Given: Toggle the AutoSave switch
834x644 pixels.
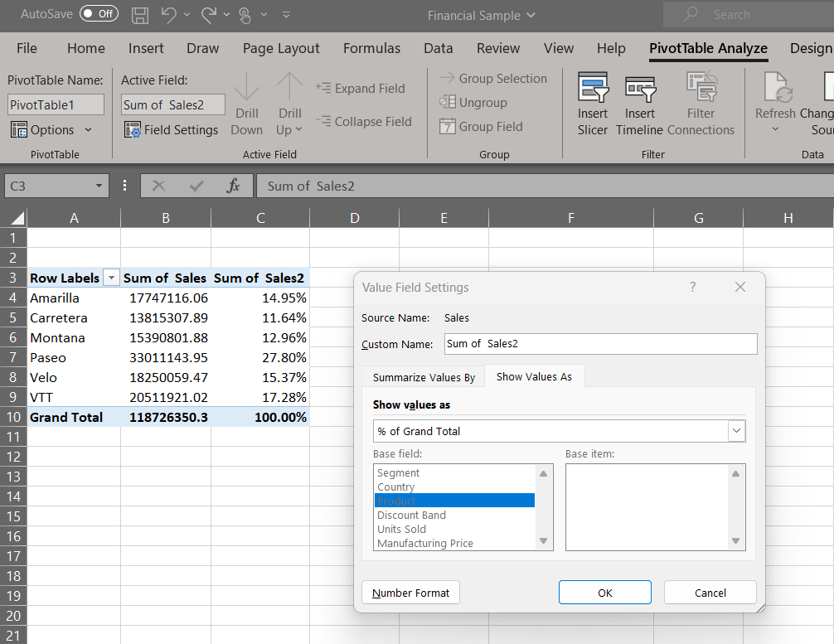Looking at the screenshot, I should tap(99, 14).
